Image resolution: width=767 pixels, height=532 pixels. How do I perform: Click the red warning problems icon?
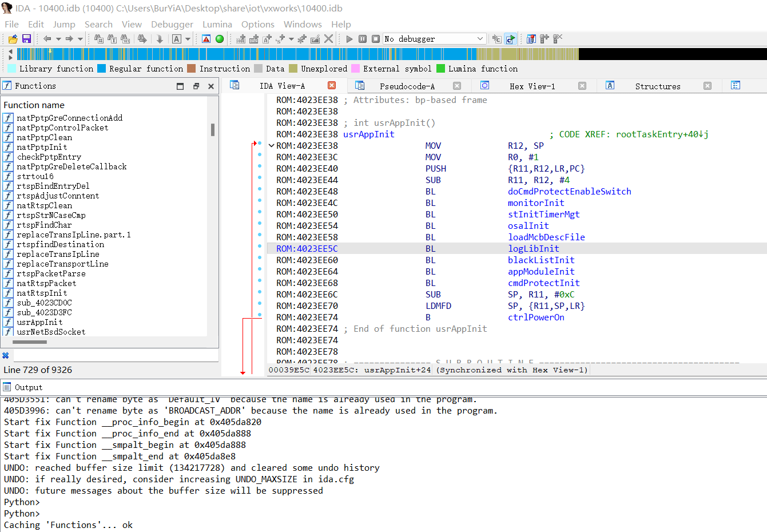(x=206, y=39)
